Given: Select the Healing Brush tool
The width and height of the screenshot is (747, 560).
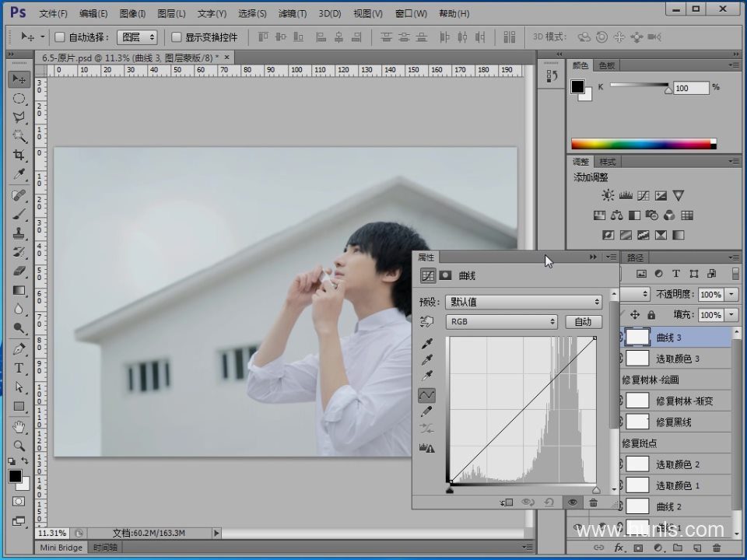Looking at the screenshot, I should pos(19,195).
